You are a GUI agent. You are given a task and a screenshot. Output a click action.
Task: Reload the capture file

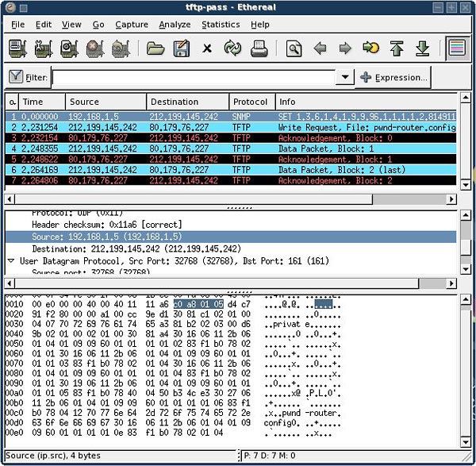(x=232, y=49)
